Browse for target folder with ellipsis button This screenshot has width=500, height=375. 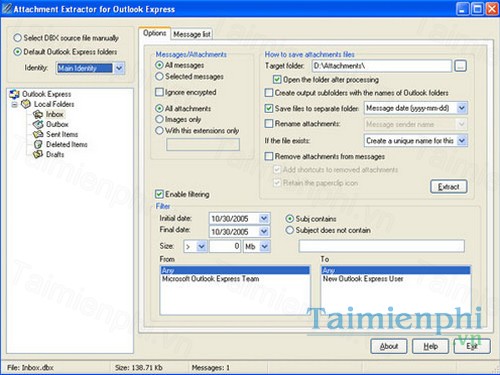(460, 66)
